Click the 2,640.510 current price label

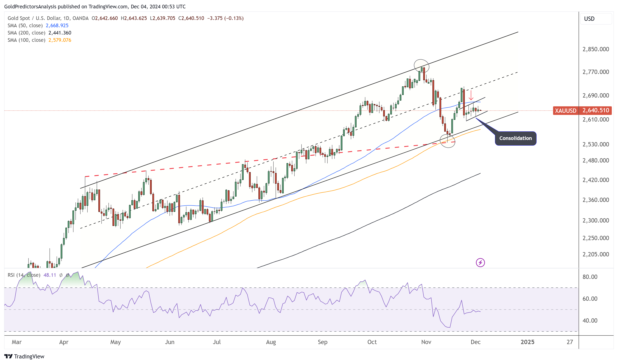595,111
